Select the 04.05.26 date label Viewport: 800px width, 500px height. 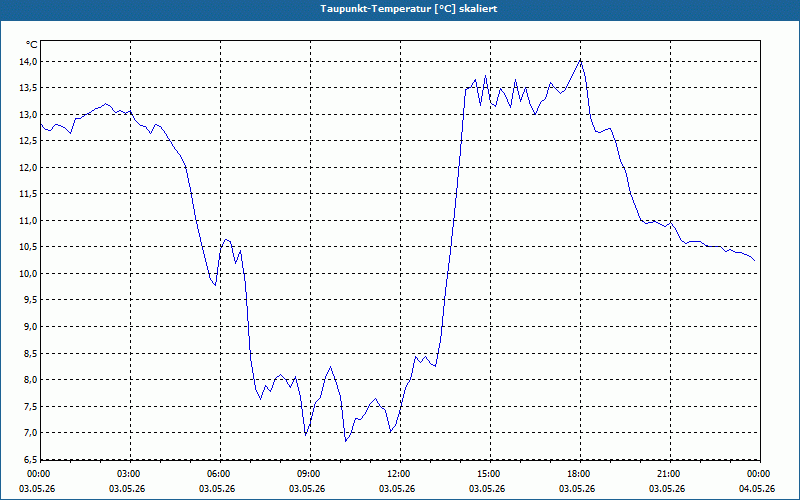click(757, 489)
